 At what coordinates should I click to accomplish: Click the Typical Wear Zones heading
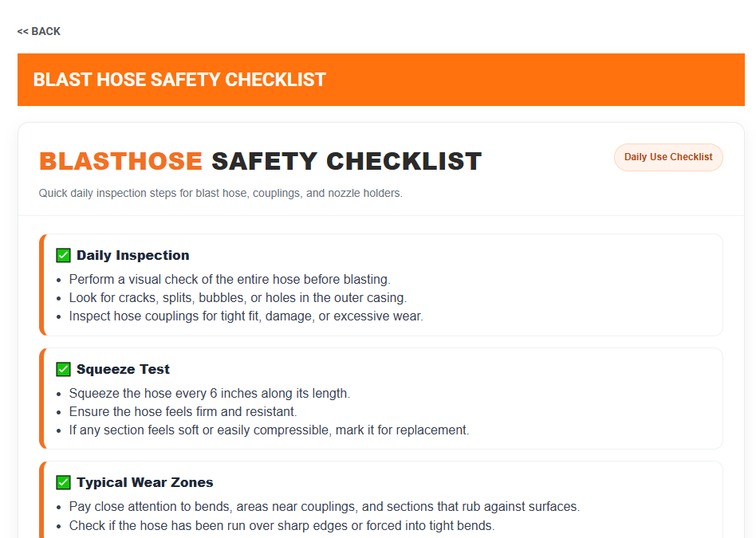point(145,482)
